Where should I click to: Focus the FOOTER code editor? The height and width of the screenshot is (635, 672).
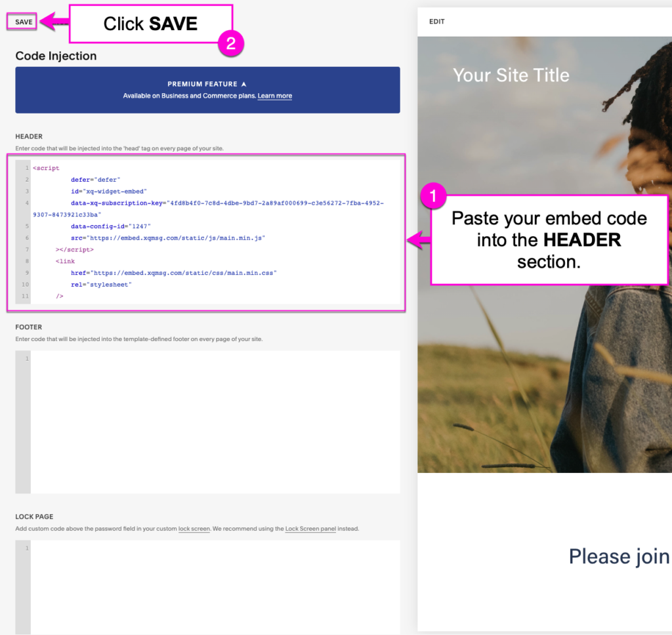(x=215, y=421)
